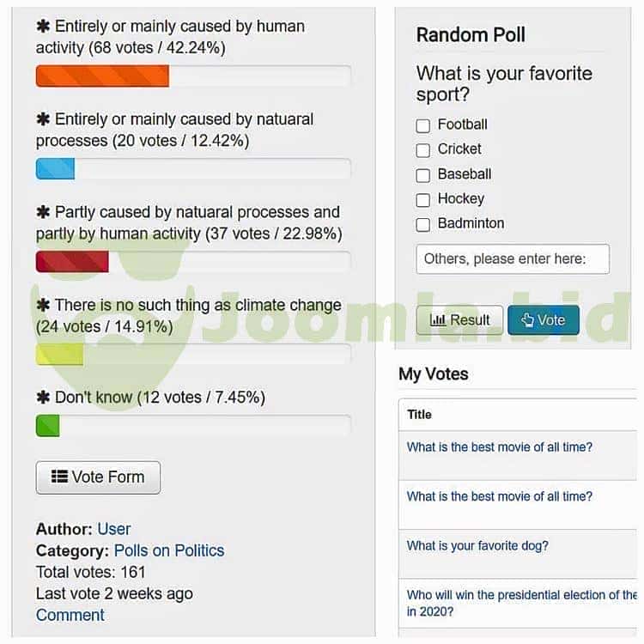The height and width of the screenshot is (644, 644).
Task: Click the list icon on Vote Form button
Action: pyautogui.click(x=59, y=477)
